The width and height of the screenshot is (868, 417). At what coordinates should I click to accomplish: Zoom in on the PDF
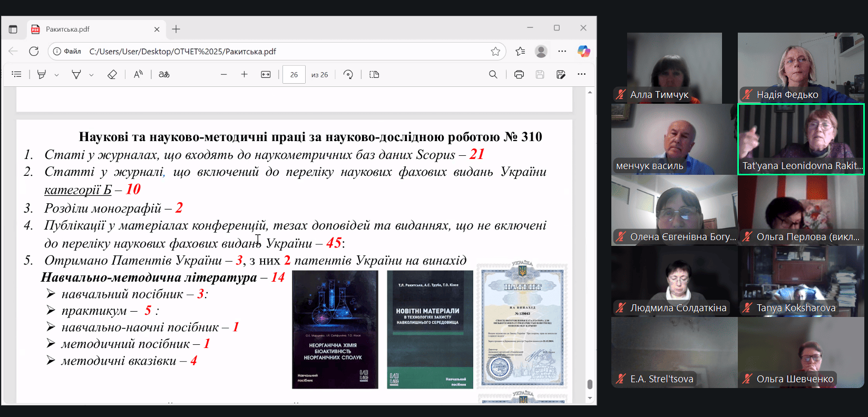(244, 74)
